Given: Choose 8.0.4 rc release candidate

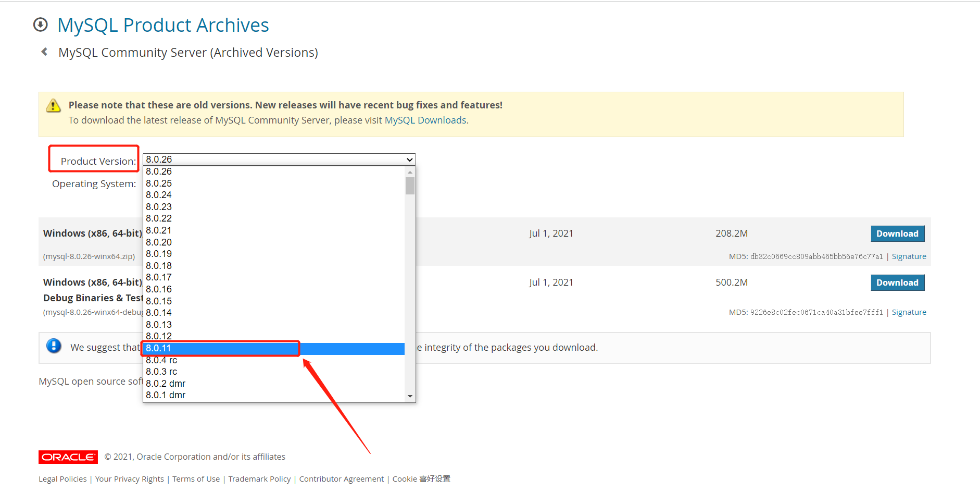Looking at the screenshot, I should [274, 360].
